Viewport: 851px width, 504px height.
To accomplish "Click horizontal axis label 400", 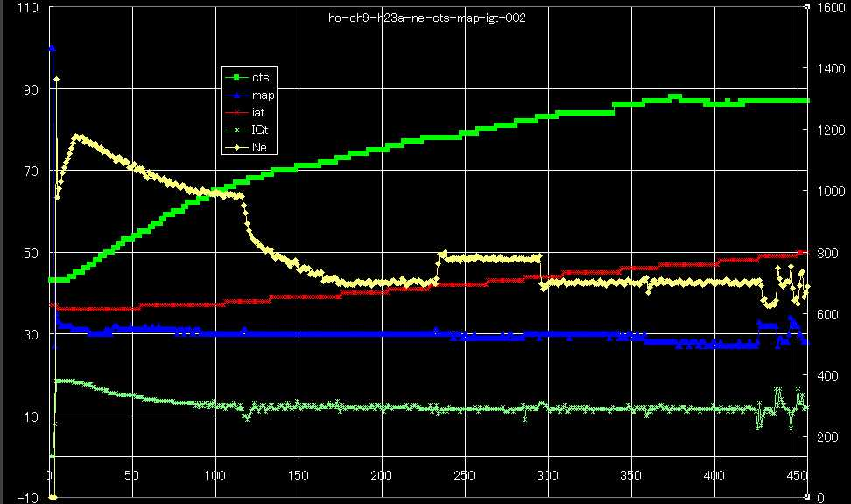I will point(714,476).
